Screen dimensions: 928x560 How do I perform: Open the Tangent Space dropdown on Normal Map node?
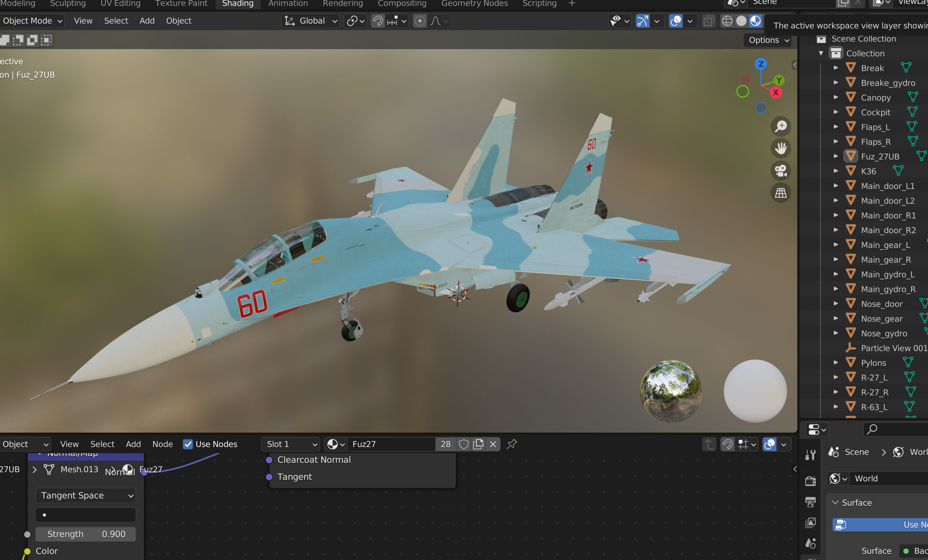86,495
